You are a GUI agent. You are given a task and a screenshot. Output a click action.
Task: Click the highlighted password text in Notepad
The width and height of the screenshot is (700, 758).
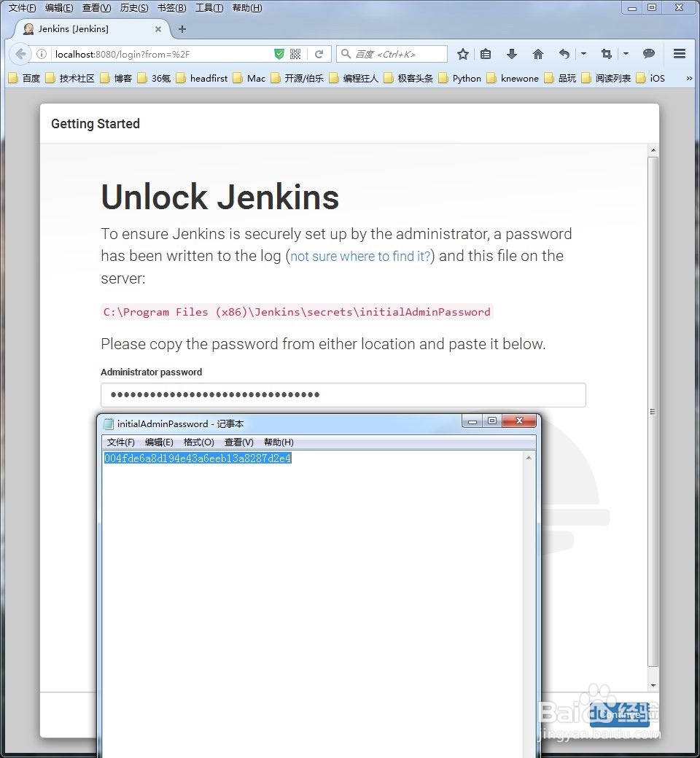198,458
